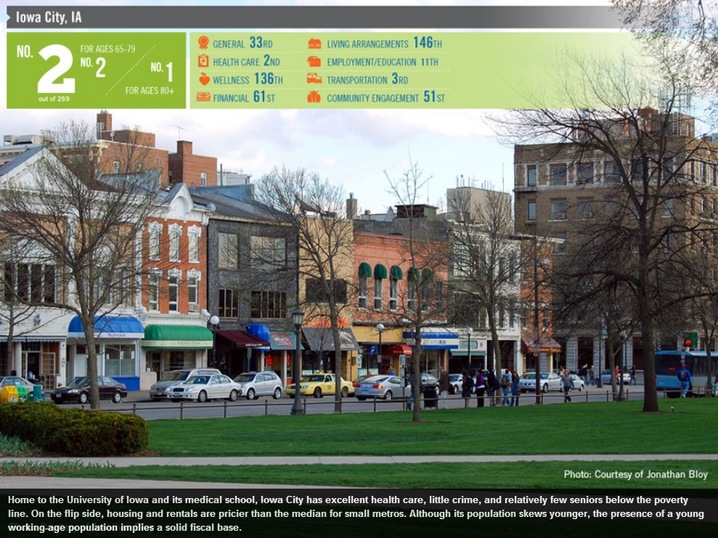Click 'For ages 80+' label

click(150, 91)
